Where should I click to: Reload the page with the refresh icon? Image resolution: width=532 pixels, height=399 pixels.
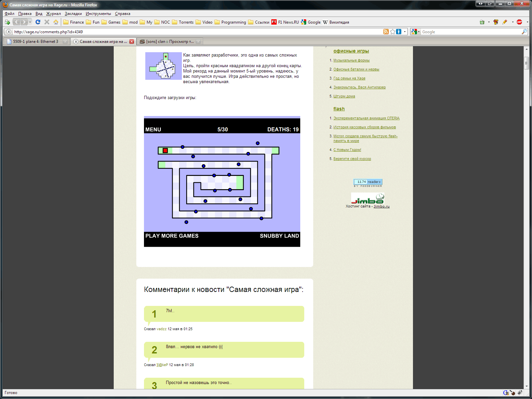38,22
